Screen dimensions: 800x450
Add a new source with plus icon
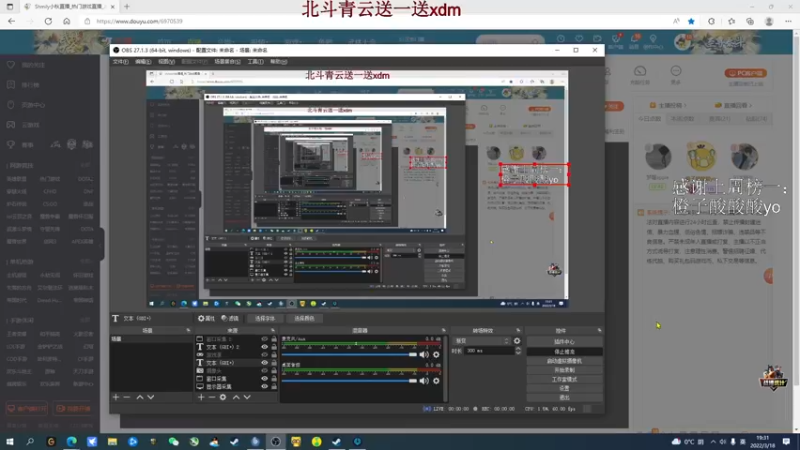[201, 397]
